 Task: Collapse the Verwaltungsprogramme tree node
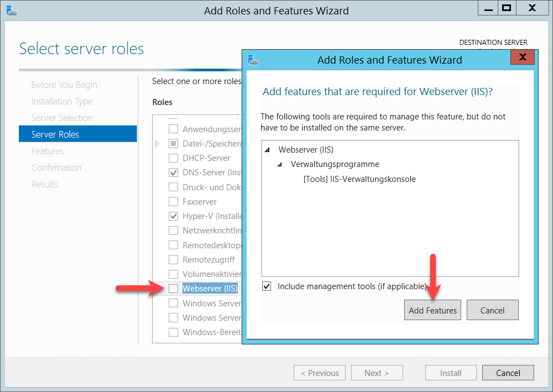coord(279,164)
